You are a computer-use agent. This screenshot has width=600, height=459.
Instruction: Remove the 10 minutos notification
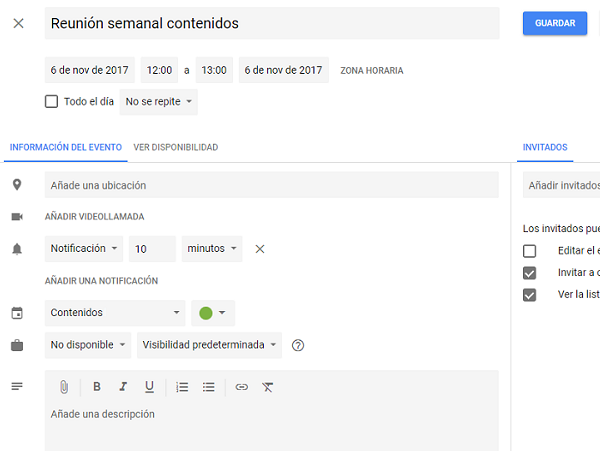pyautogui.click(x=260, y=249)
